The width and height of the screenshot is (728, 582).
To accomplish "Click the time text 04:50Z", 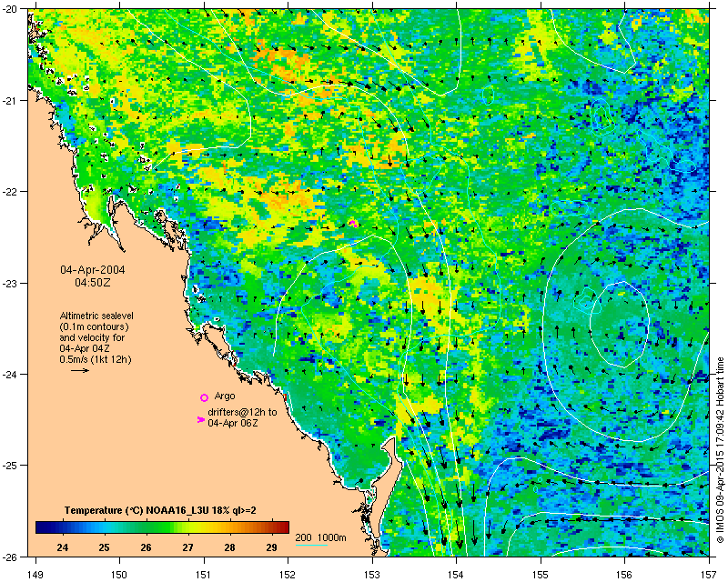I will 93,282.
